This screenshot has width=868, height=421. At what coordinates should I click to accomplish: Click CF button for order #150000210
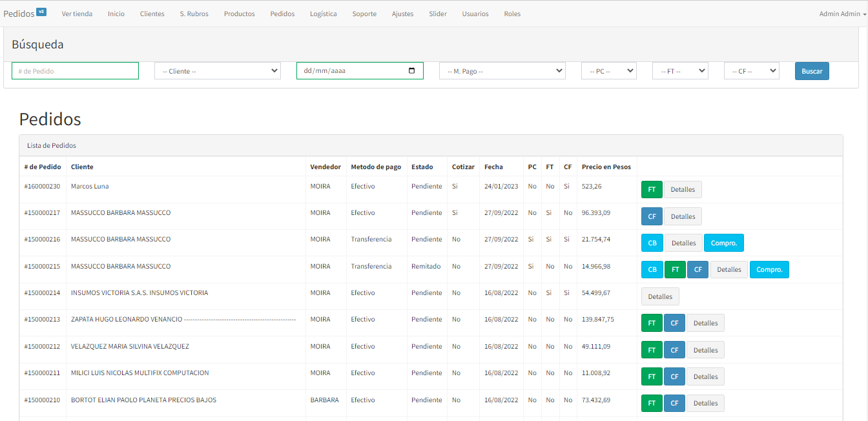pos(674,403)
